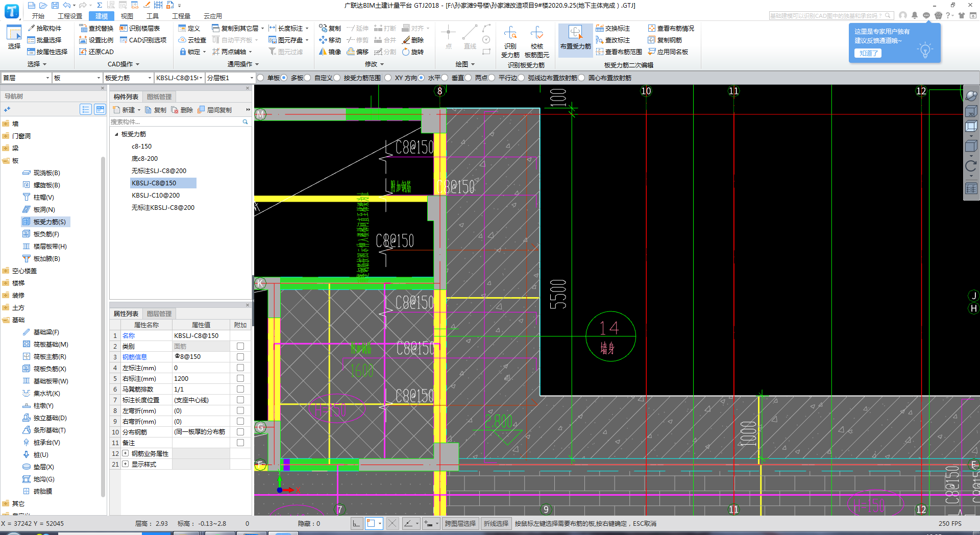Viewport: 980px width, 535px height.
Task: Click 查看布筋情况 view rebar layout
Action: pyautogui.click(x=671, y=28)
